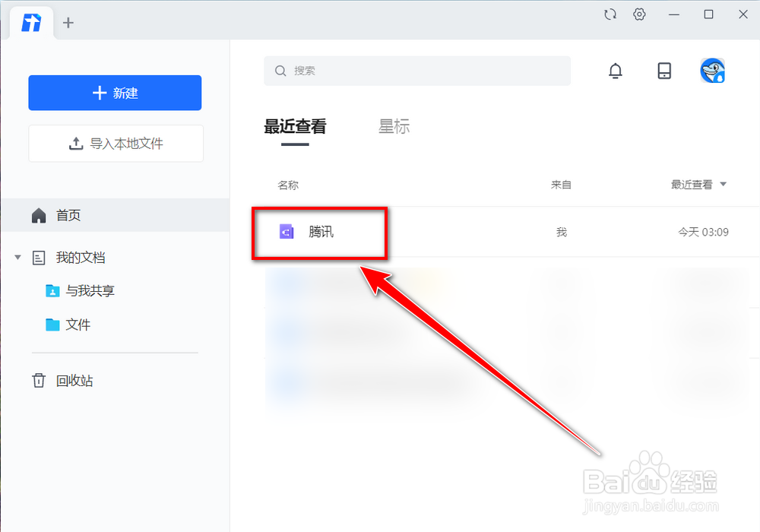Click inside the search input field
760x532 pixels.
click(417, 71)
